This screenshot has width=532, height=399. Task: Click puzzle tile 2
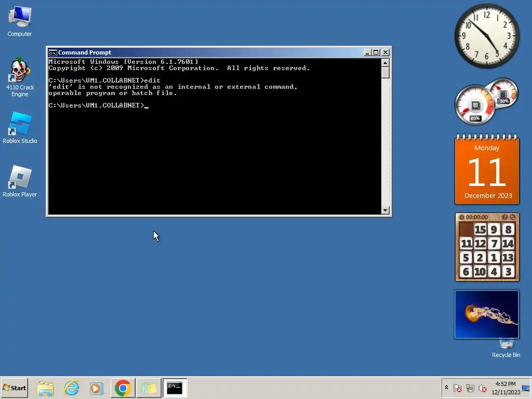tap(480, 258)
